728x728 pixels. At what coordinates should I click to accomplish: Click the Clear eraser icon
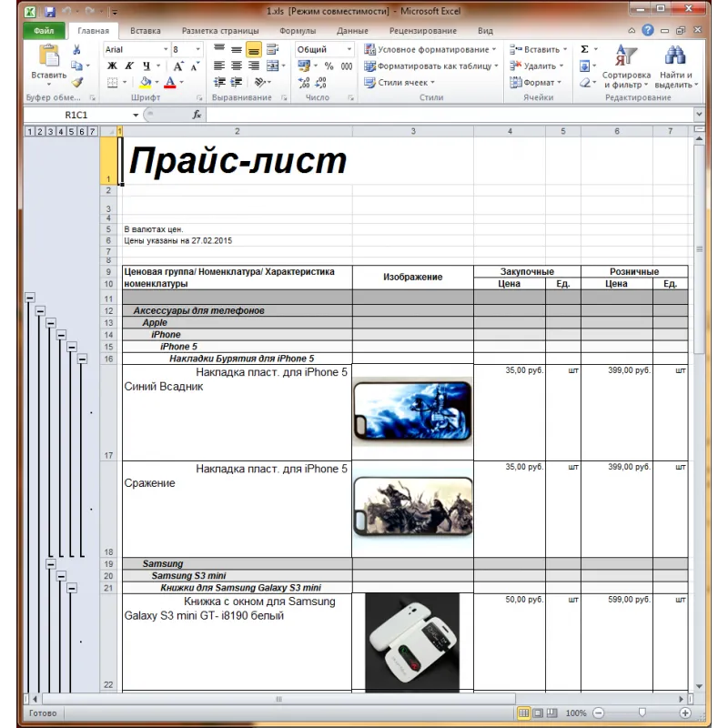(x=584, y=83)
